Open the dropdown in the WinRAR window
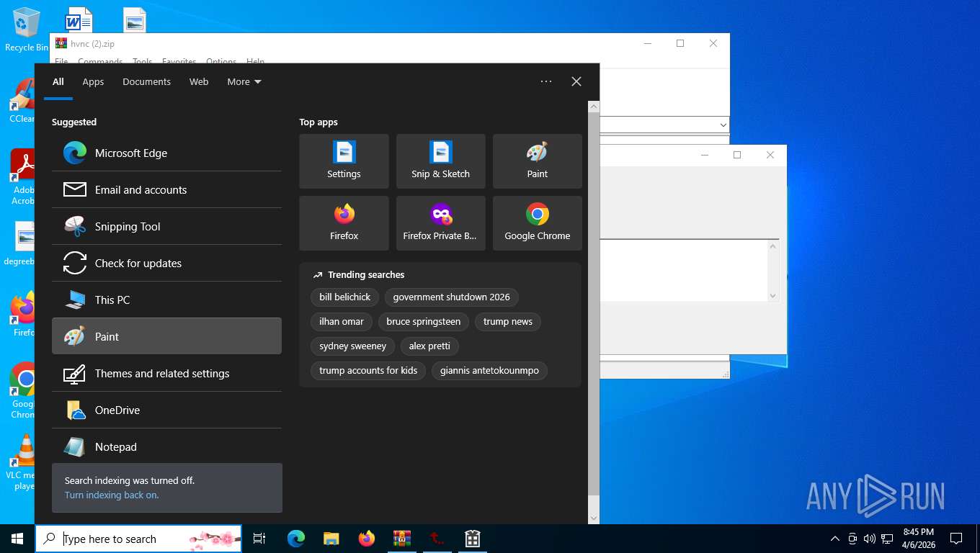Viewport: 980px width, 553px height. point(723,125)
